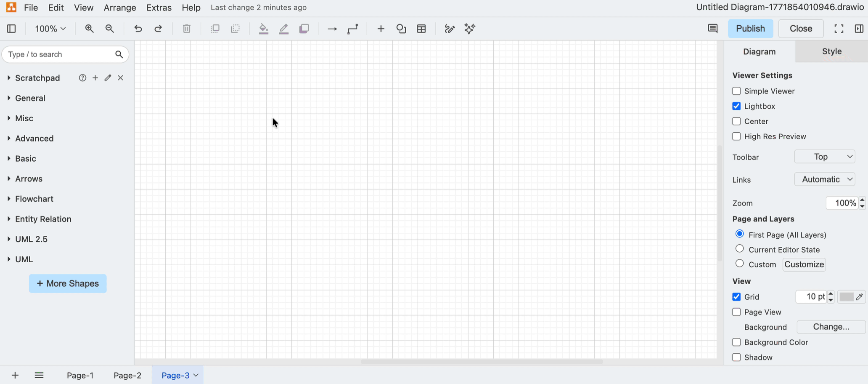
Task: Enable the High Res Preview checkbox
Action: click(736, 136)
